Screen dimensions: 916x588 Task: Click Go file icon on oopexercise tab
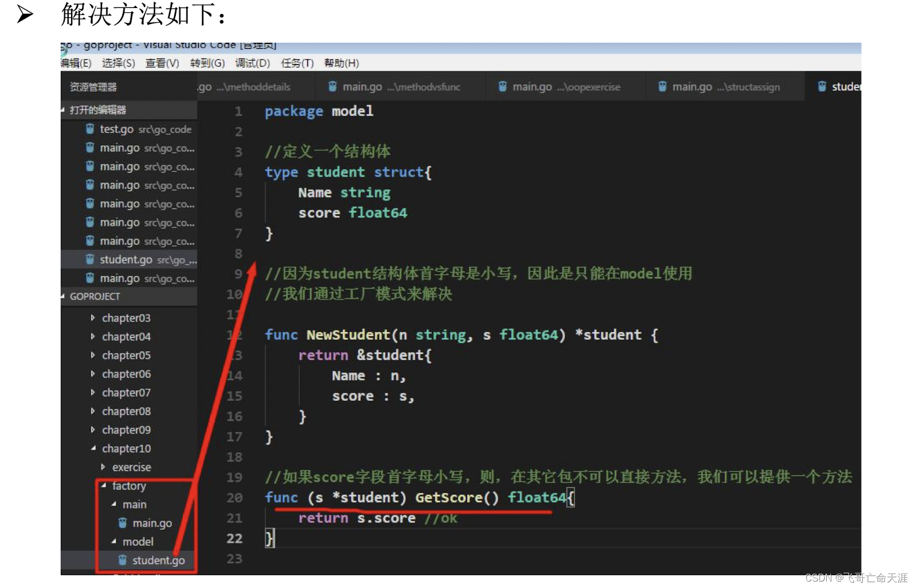[x=502, y=86]
